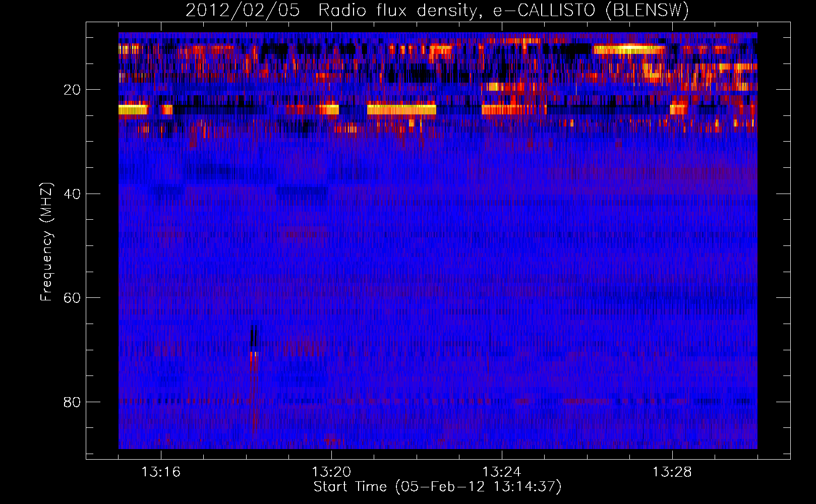
Task: Click the 'Start Time (05-Feb-12 13:14:37)' label
Action: (437, 487)
